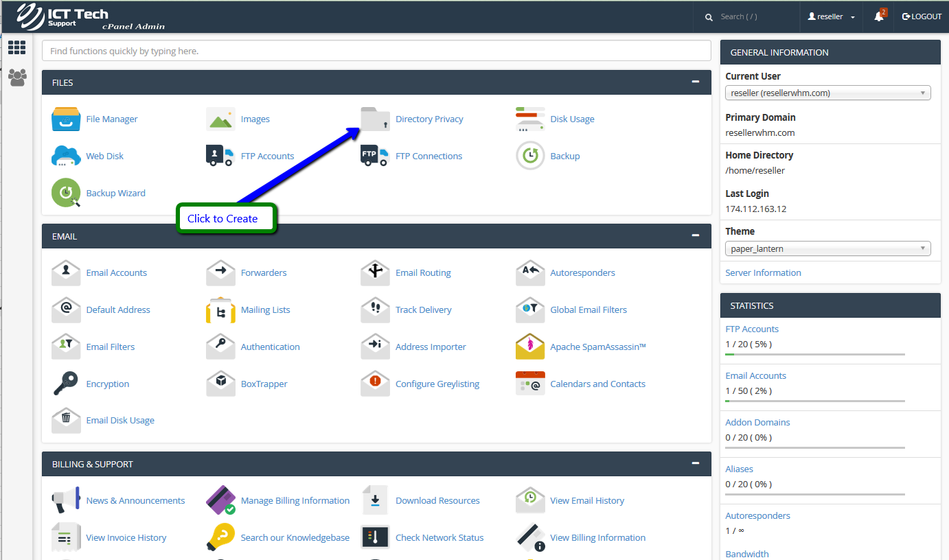Click the Logout button
The width and height of the screenshot is (949, 560).
[x=922, y=16]
